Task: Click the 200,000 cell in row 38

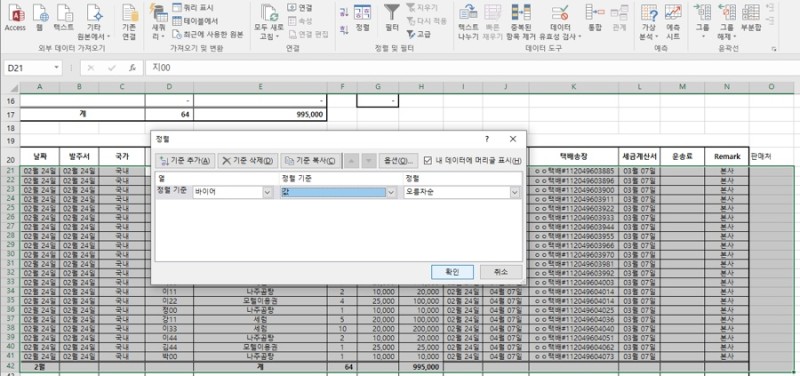Action: pos(421,328)
